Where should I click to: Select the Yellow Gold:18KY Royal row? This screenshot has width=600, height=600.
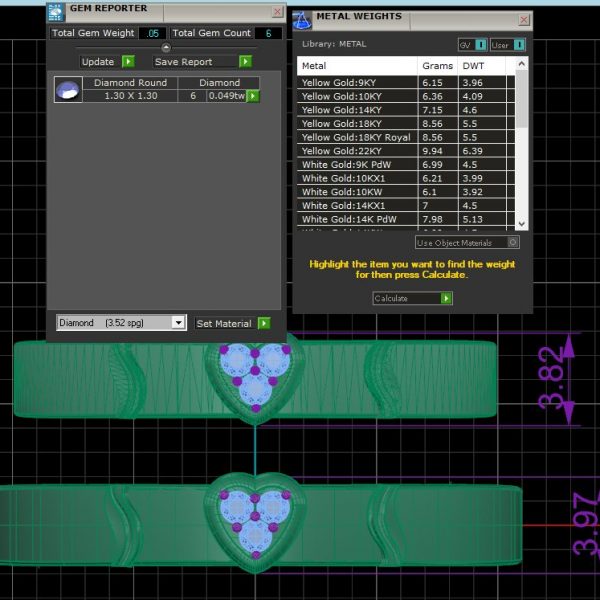point(406,137)
